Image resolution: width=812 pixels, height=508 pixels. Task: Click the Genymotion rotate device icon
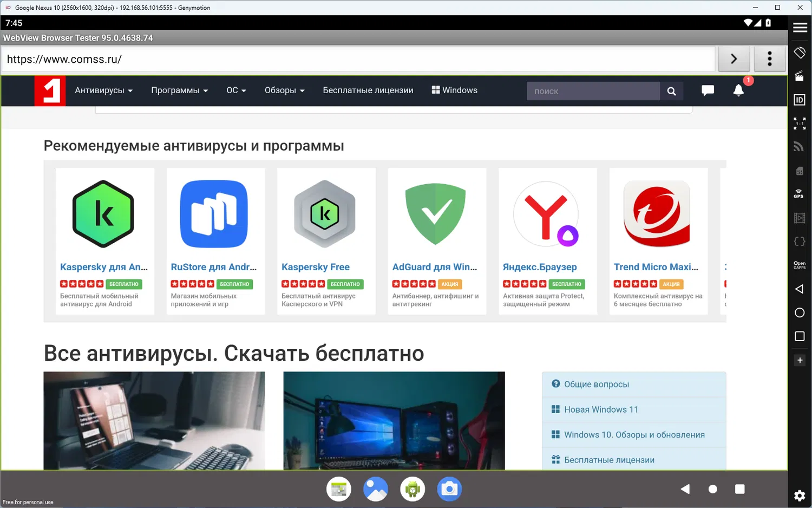click(x=800, y=53)
